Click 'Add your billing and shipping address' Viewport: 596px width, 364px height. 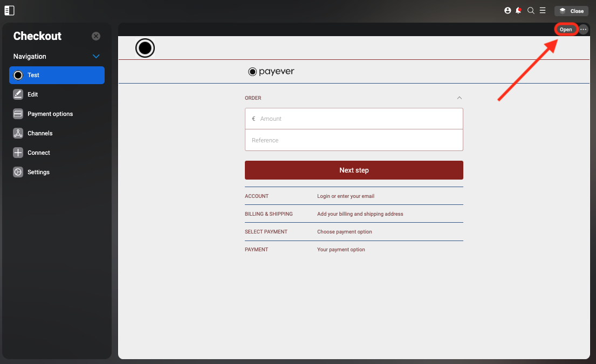[360, 214]
